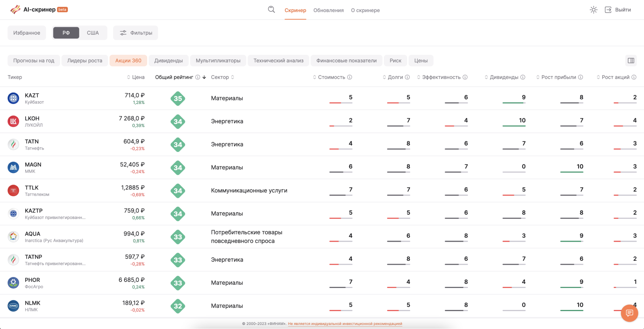Viewport: 644px width, 329px height.
Task: Click the info icon beside Рост акций
Action: [634, 77]
